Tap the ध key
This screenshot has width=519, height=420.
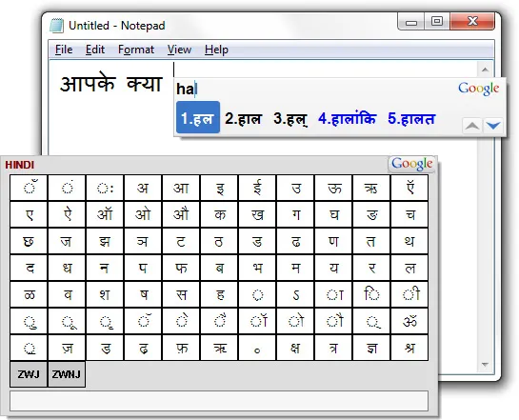tap(67, 268)
